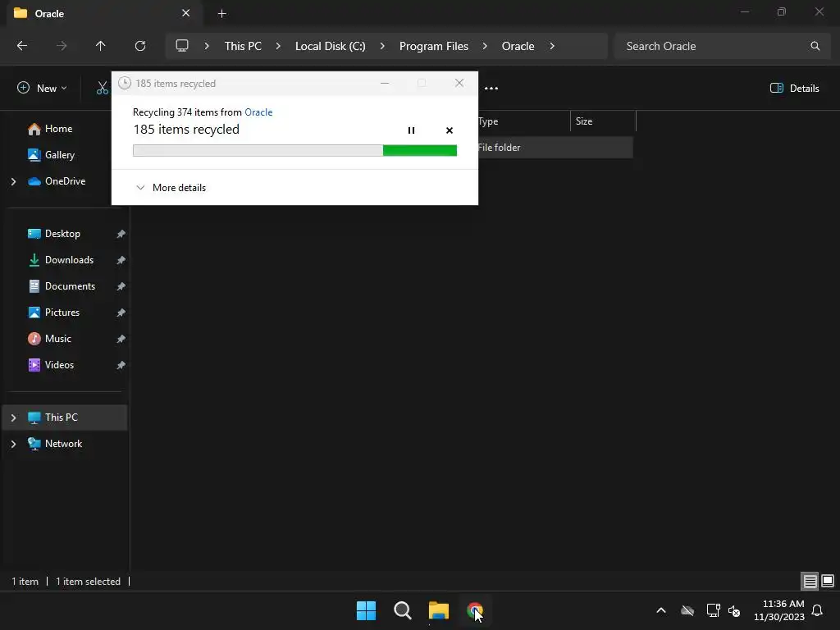Click the Oracle breadcrumb
The image size is (840, 630).
click(518, 46)
